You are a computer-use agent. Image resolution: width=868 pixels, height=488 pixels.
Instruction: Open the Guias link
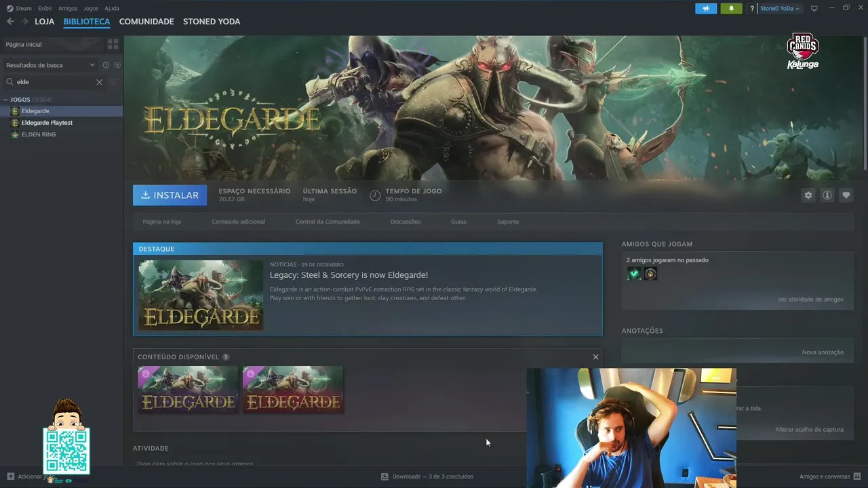click(458, 222)
